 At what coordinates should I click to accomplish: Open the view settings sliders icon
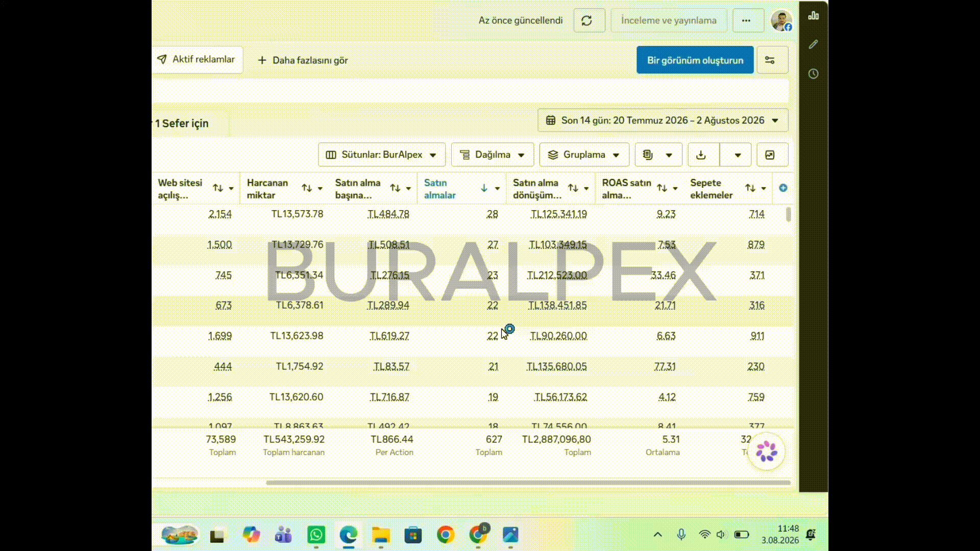click(x=772, y=60)
